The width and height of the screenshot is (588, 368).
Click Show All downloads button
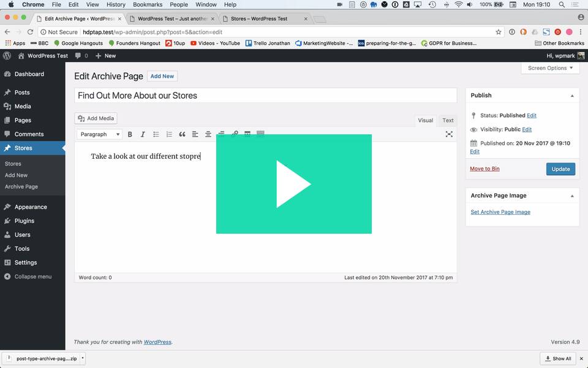[x=558, y=359]
